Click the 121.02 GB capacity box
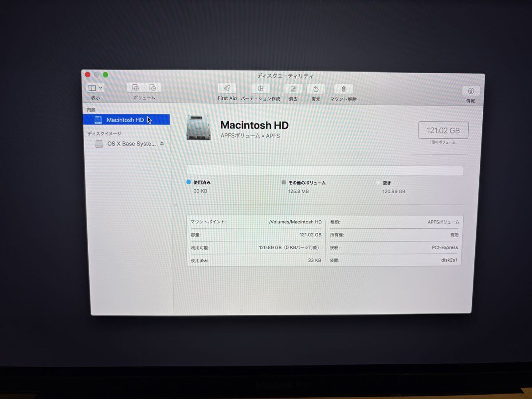Image resolution: width=532 pixels, height=399 pixels. click(443, 130)
